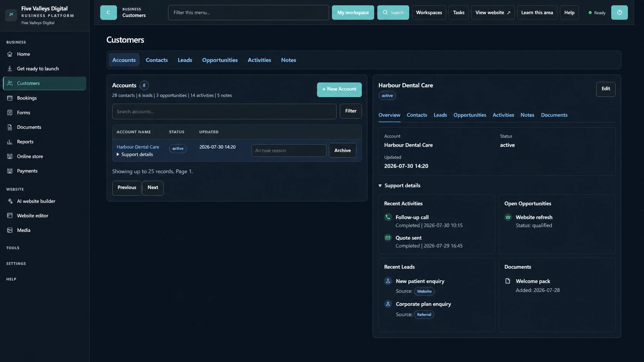Open Leads tab in Harbour Dental Care panel
This screenshot has width=644, height=362.
coord(440,115)
